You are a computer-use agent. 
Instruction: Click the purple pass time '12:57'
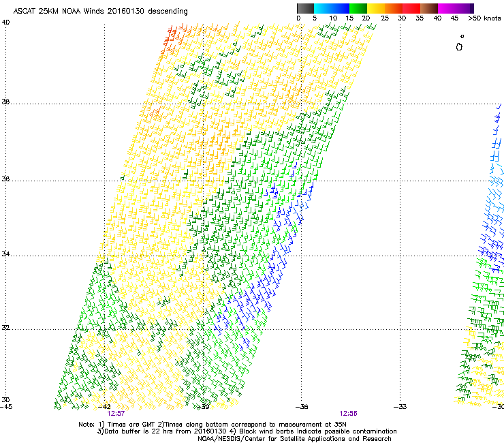click(x=116, y=414)
